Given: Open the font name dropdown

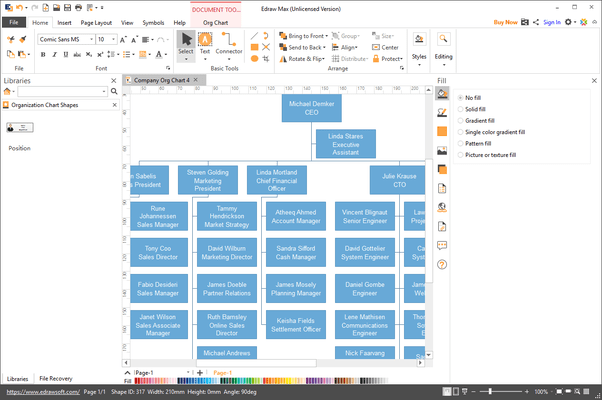Looking at the screenshot, I should coord(91,40).
